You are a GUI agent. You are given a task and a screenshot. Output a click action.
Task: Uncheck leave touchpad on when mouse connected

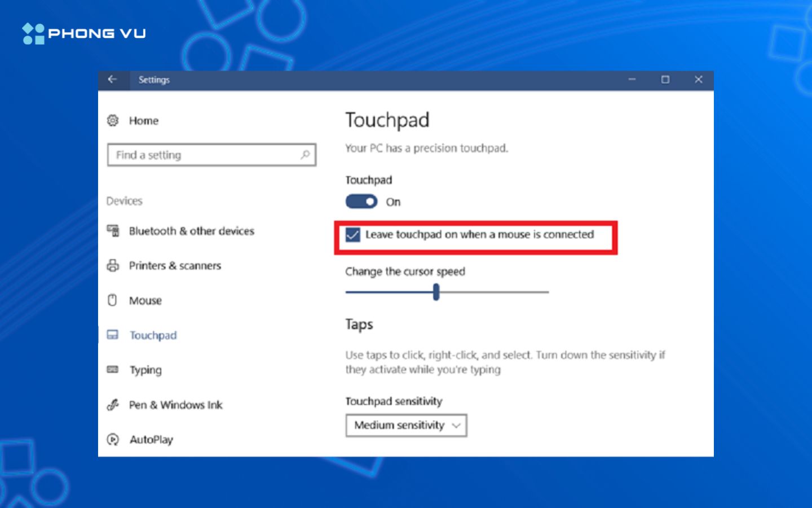[354, 235]
